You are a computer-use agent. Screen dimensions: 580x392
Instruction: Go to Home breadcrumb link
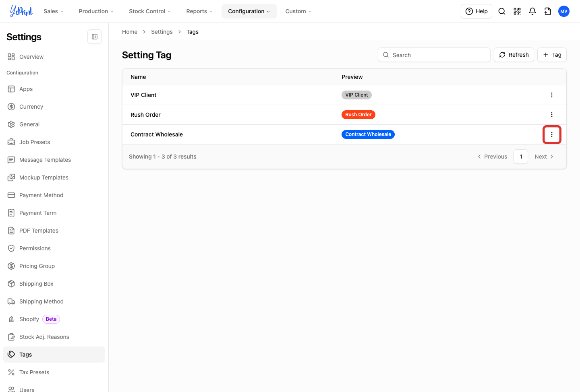coord(130,32)
